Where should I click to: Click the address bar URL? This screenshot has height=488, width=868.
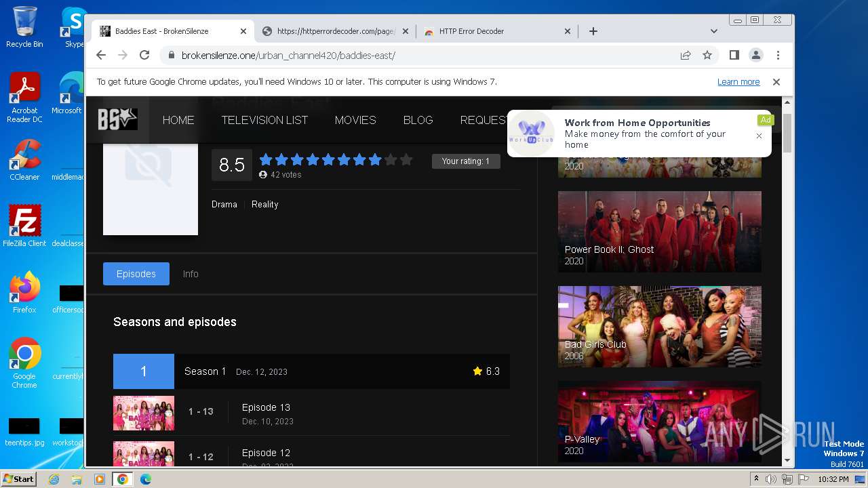[288, 55]
